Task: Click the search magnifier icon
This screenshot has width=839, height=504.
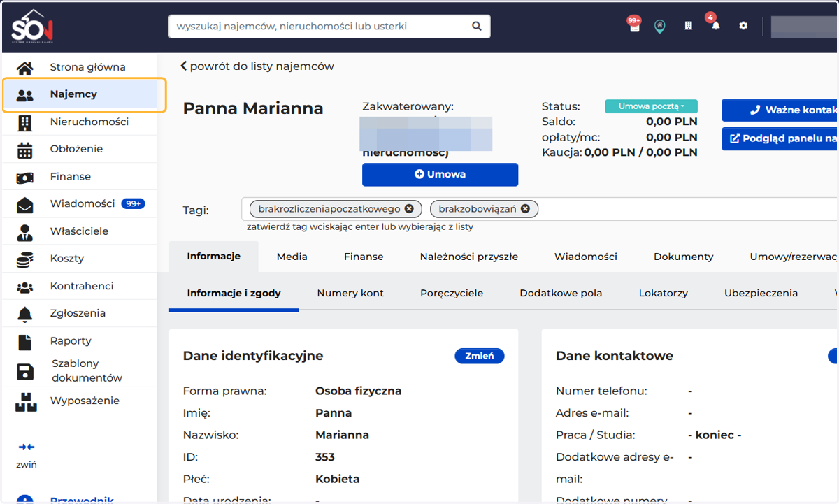Action: pyautogui.click(x=477, y=27)
